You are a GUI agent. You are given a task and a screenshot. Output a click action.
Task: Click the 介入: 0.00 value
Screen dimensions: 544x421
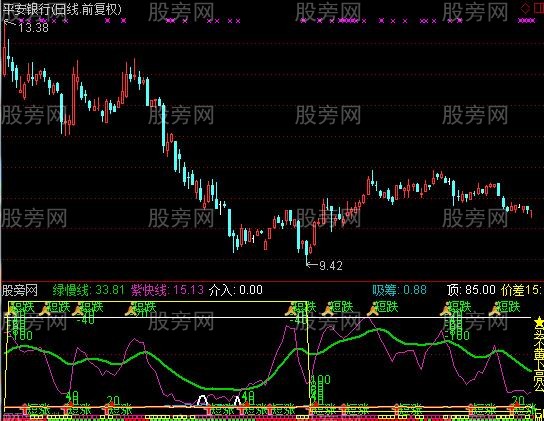point(236,290)
